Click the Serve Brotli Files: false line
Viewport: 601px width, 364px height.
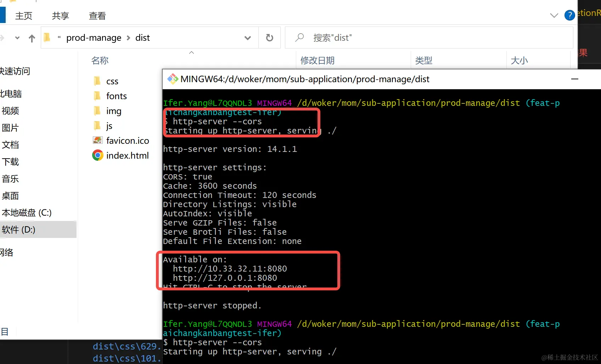point(225,232)
